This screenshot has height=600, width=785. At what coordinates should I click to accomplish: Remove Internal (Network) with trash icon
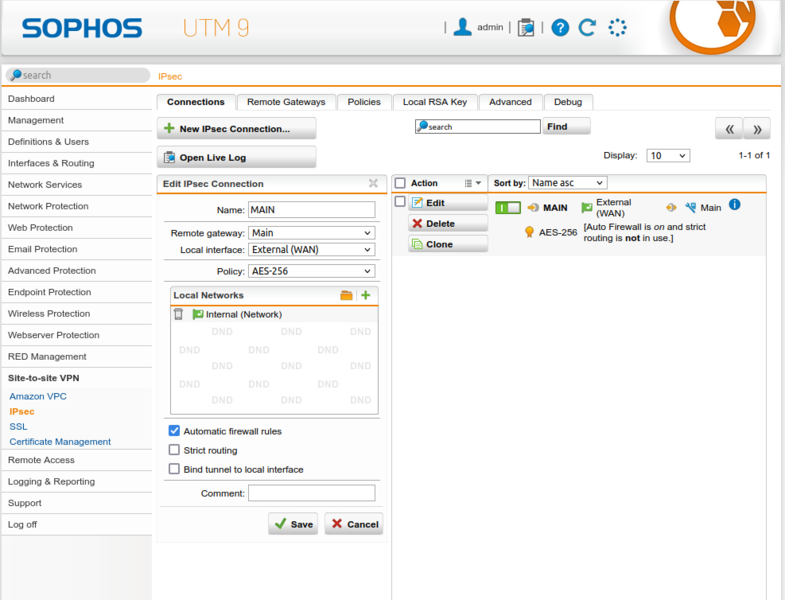(x=179, y=314)
